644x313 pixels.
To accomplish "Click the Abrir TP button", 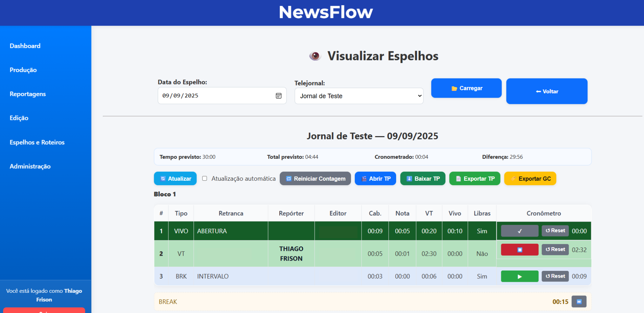I will [x=375, y=179].
